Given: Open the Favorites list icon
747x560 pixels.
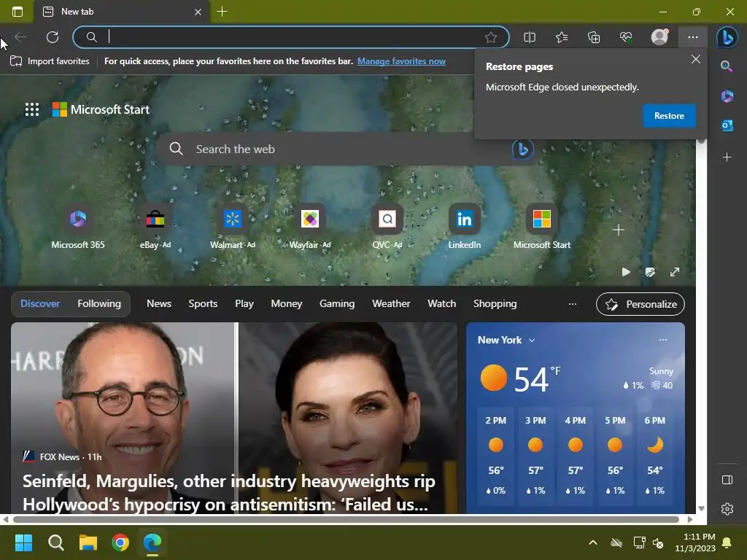Looking at the screenshot, I should coord(562,37).
